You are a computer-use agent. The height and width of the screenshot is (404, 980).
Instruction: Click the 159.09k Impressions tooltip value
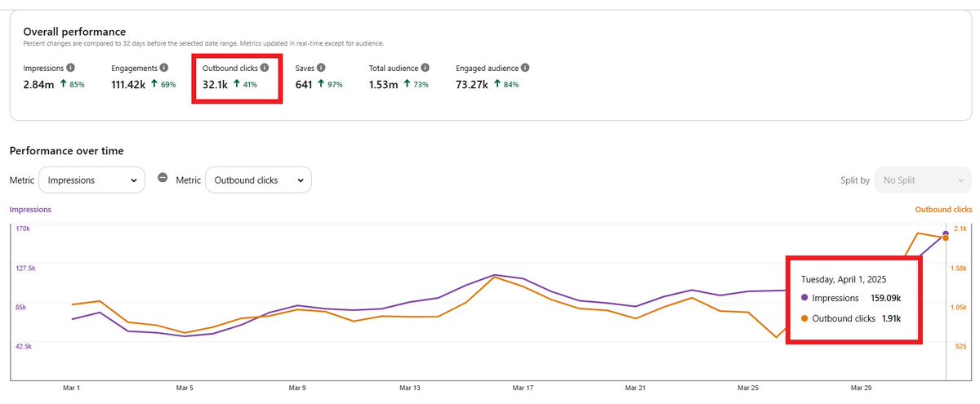(885, 299)
